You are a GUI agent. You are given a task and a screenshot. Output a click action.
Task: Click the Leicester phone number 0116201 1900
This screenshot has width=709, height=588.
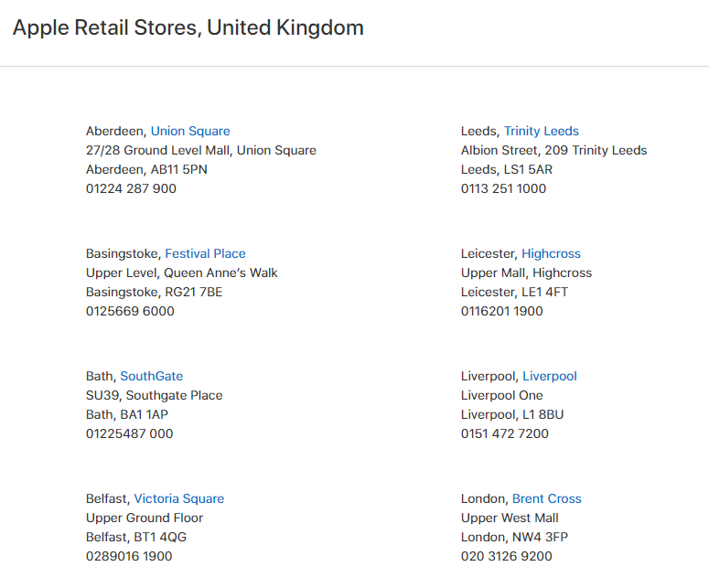[x=502, y=311]
